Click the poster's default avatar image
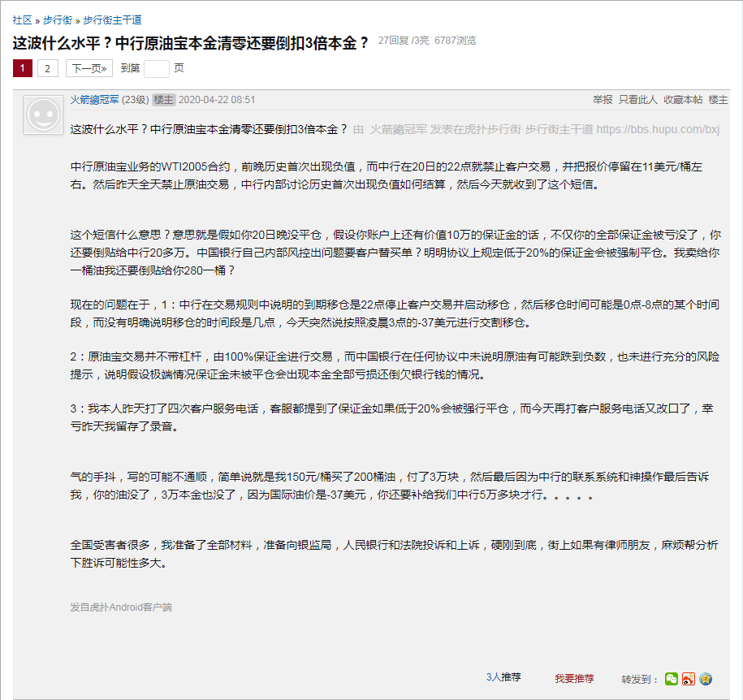 point(43,115)
